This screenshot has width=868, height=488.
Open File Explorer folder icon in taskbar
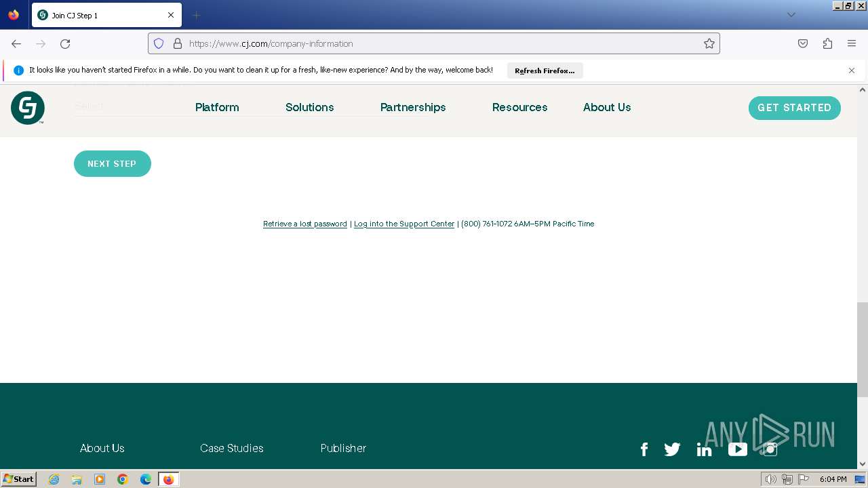click(77, 479)
